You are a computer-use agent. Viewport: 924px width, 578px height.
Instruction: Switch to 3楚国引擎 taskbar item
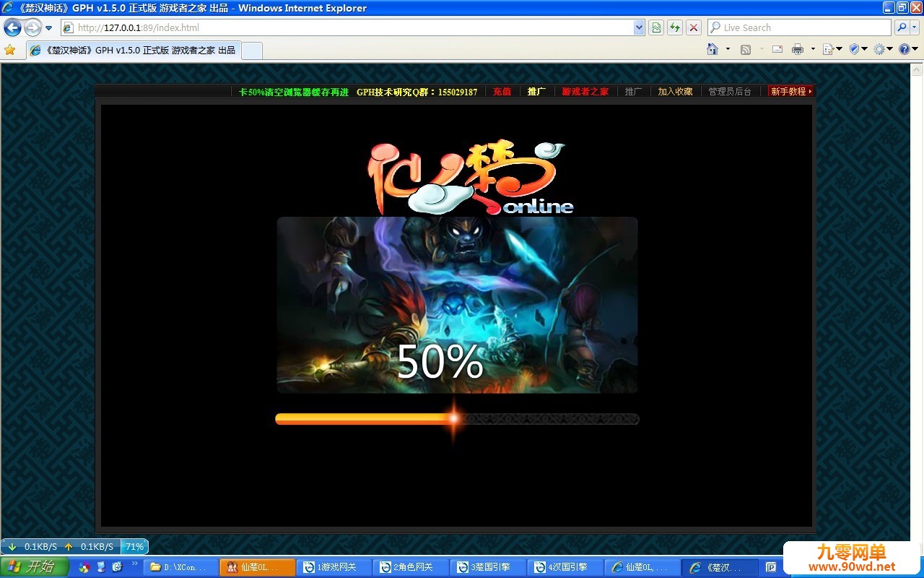[x=489, y=567]
